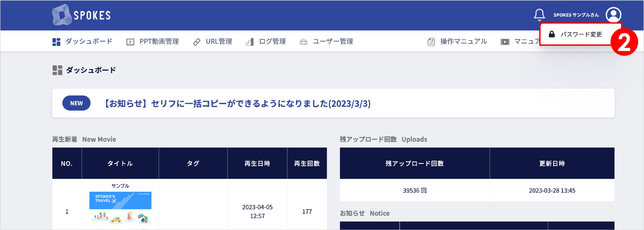Open the user avatar profile icon
The image size is (644, 230).
coord(613,15)
